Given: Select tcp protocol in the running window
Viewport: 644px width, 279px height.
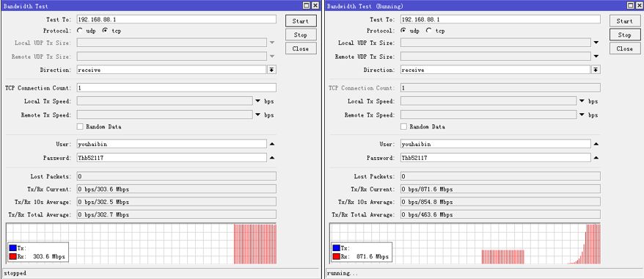Looking at the screenshot, I should pyautogui.click(x=429, y=31).
